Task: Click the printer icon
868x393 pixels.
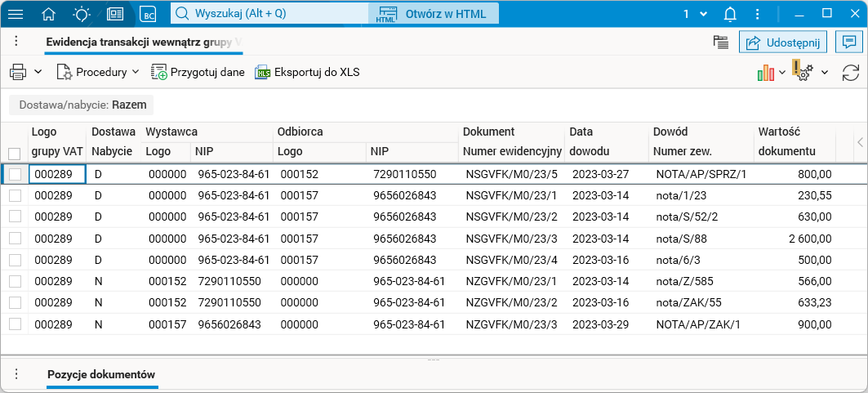Action: pyautogui.click(x=18, y=73)
